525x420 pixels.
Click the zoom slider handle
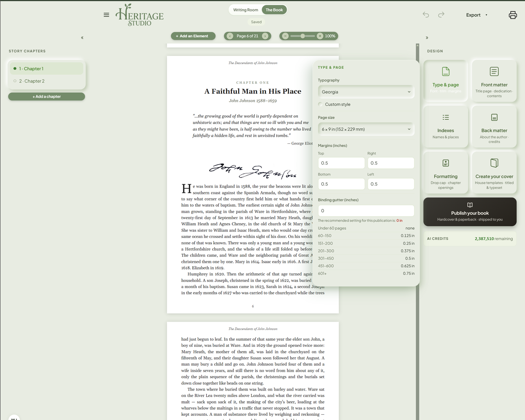point(303,36)
